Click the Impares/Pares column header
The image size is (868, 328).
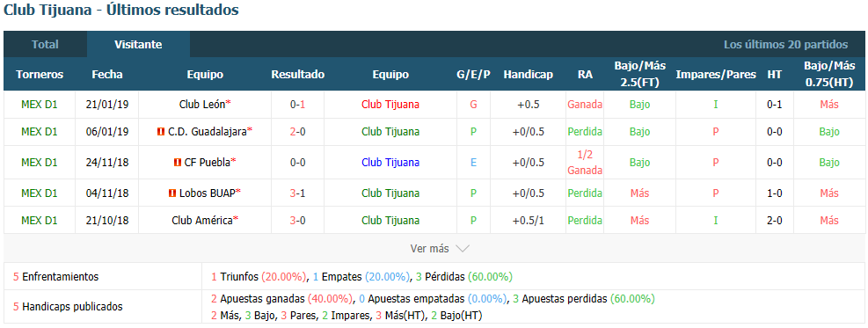coord(716,74)
